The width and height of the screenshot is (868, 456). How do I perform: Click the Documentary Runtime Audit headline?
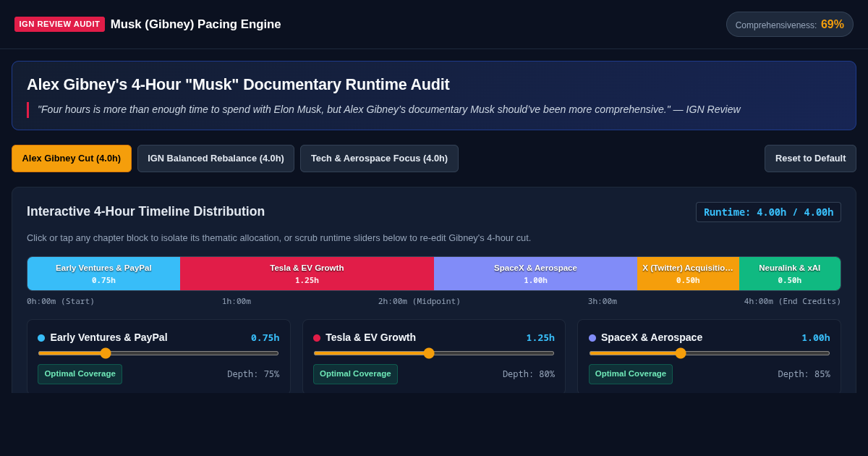coord(238,85)
